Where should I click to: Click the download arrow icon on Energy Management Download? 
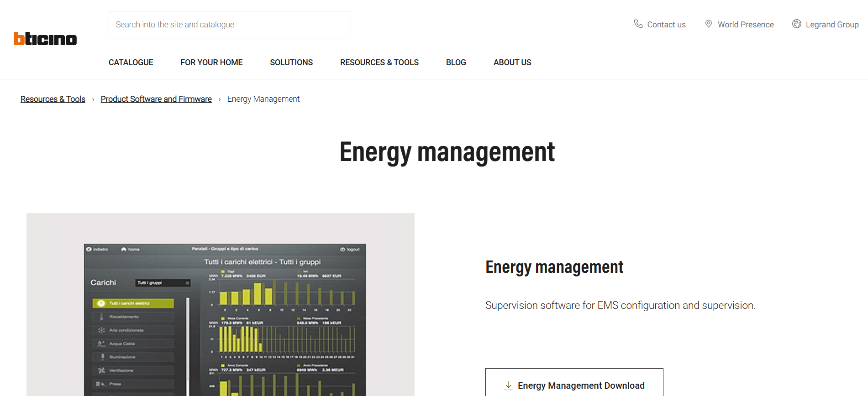[508, 386]
